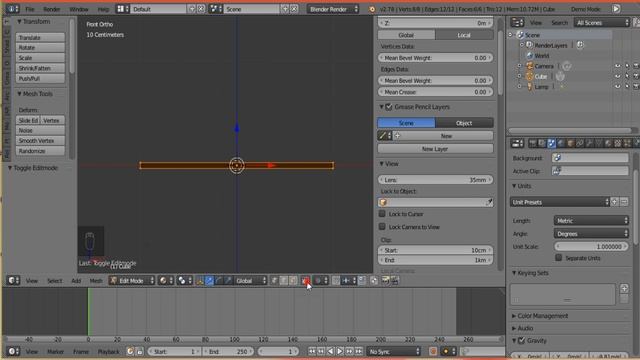This screenshot has width=640, height=360.
Task: Open the Blender Render engine dropdown
Action: click(x=333, y=9)
